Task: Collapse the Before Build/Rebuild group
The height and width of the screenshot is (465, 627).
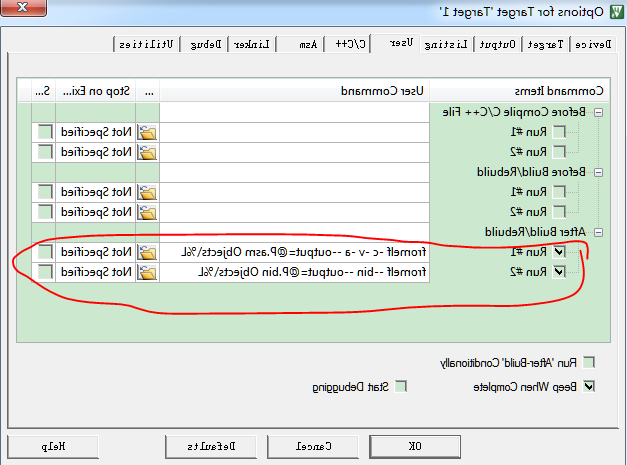Action: [x=598, y=172]
